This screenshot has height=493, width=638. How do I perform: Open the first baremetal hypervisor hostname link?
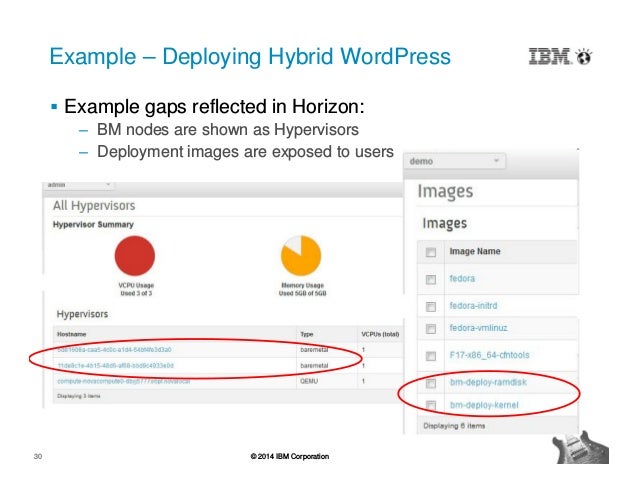tap(114, 350)
